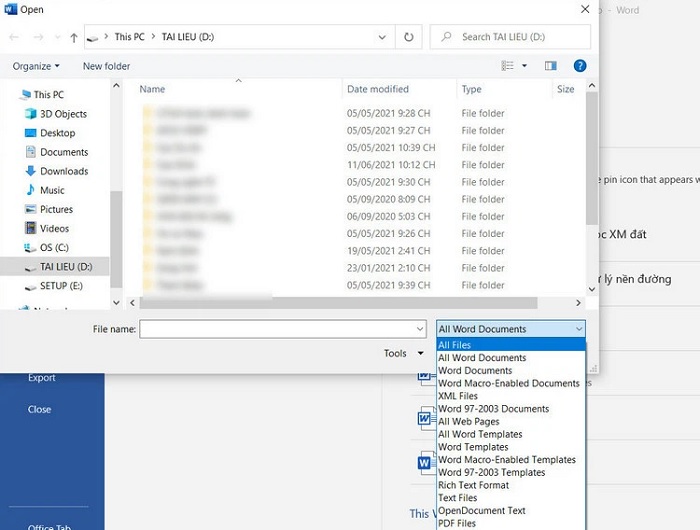Choose Text Files in the type list
Viewport: 700px width, 530px height.
coord(511,498)
